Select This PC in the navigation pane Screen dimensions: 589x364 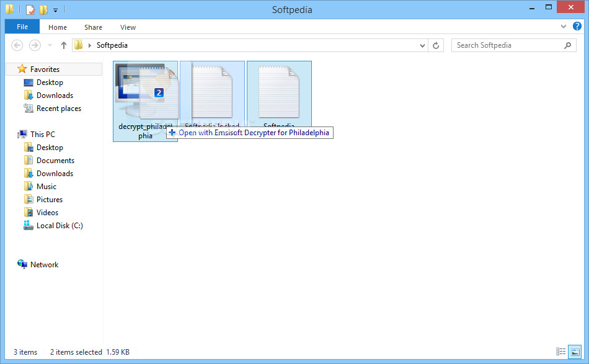point(42,134)
